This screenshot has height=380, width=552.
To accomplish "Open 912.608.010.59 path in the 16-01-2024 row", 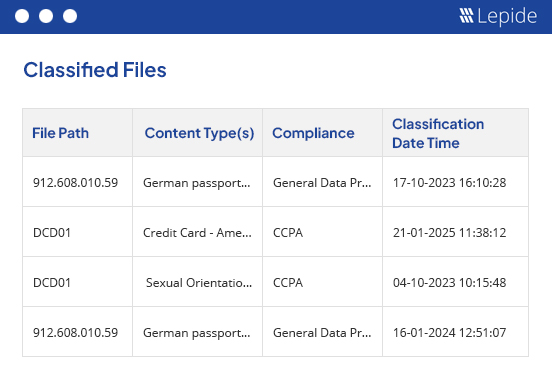I will [x=75, y=332].
